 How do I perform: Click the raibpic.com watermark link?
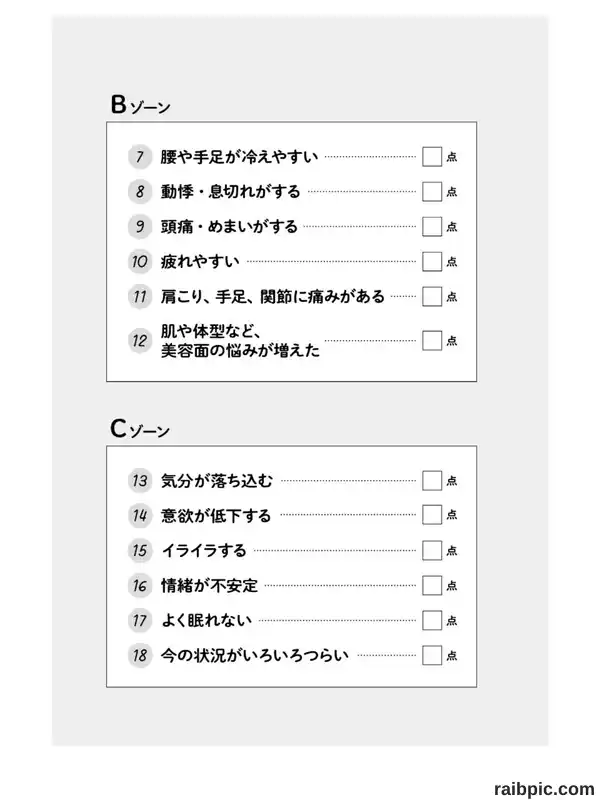(544, 789)
